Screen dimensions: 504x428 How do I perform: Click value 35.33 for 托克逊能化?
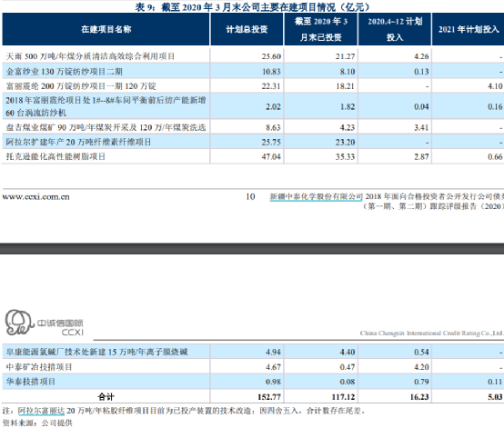345,156
